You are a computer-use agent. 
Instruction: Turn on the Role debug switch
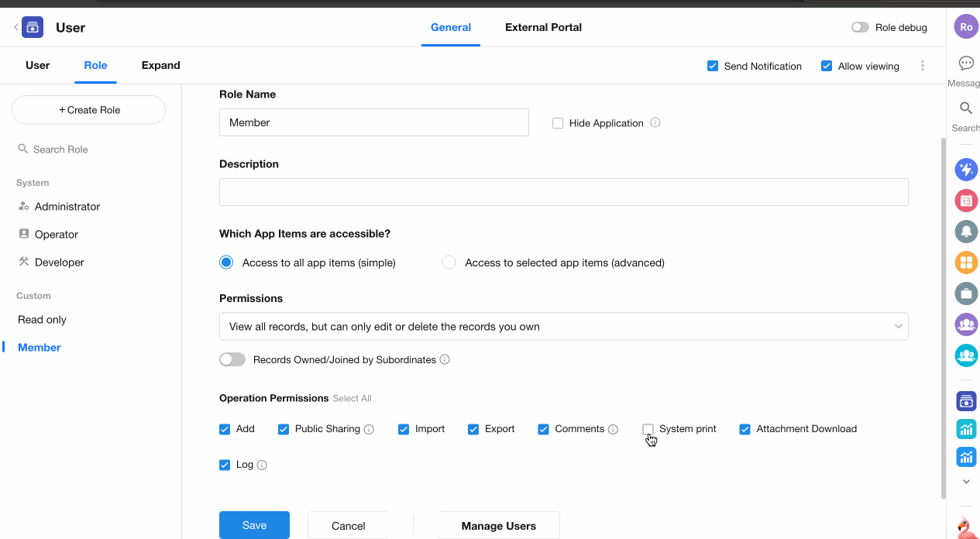coord(860,27)
